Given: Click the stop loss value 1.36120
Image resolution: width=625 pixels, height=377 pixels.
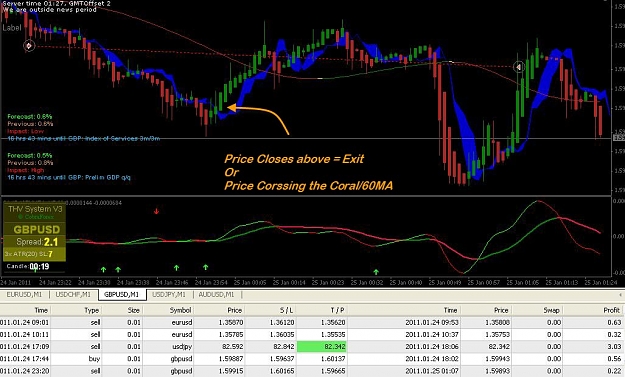Looking at the screenshot, I should (x=282, y=322).
